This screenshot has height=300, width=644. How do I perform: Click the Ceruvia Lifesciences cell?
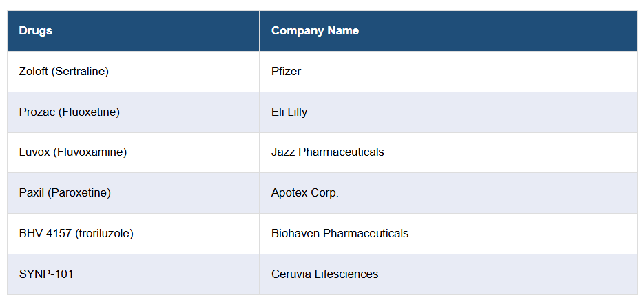click(324, 274)
